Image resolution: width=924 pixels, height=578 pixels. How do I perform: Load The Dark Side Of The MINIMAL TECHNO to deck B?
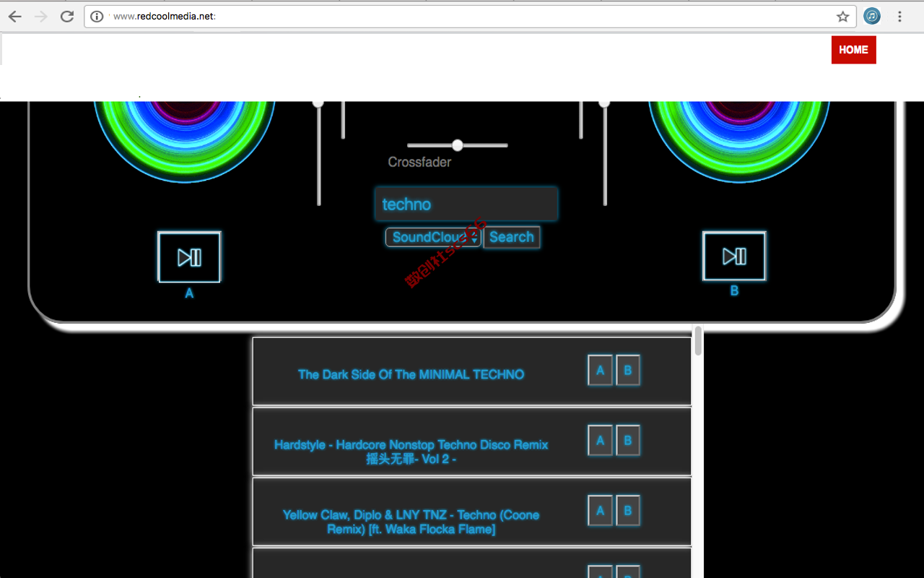click(627, 371)
